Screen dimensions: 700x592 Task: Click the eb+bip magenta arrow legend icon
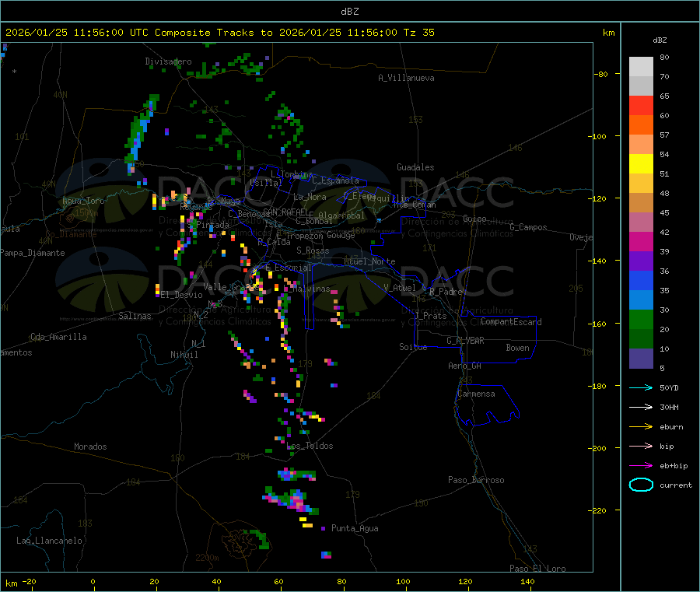pyautogui.click(x=641, y=466)
